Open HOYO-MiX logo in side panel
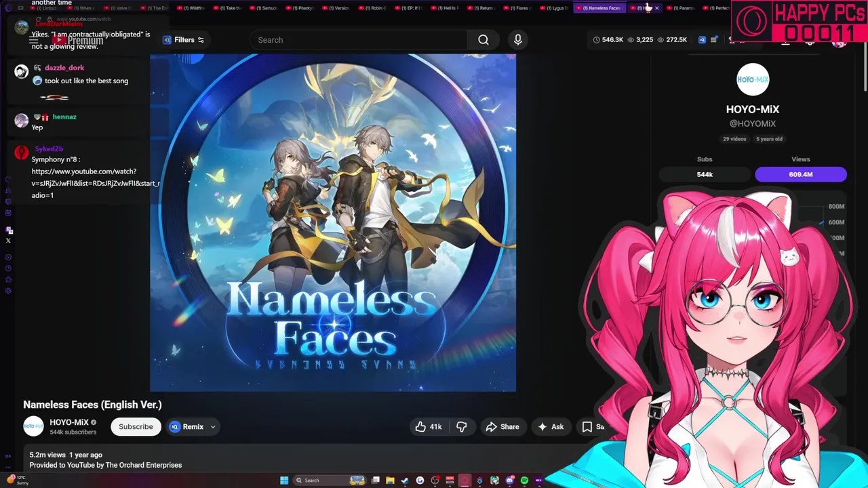 753,79
